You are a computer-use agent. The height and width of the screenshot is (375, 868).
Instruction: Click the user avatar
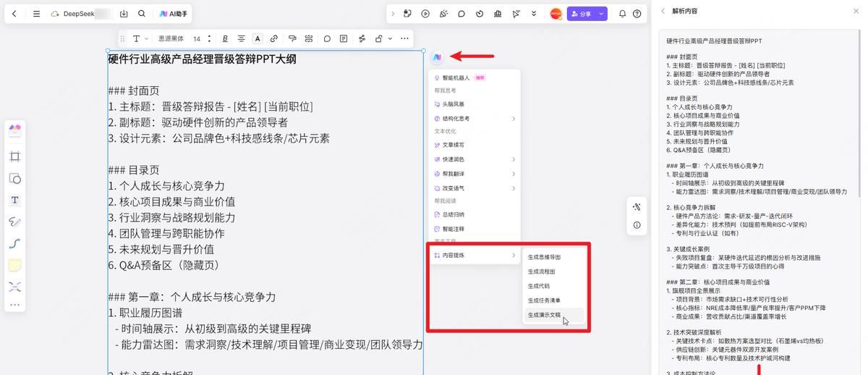[556, 14]
